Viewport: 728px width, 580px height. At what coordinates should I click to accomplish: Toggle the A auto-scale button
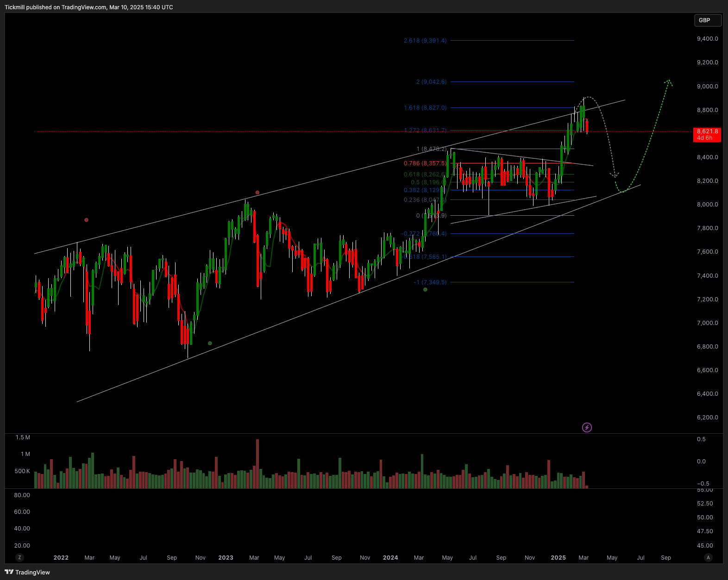click(708, 557)
